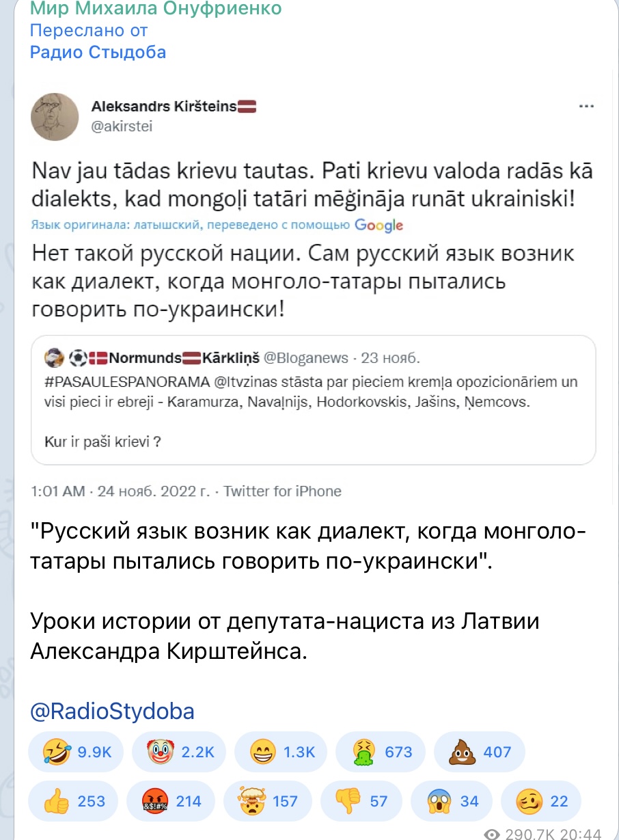Open the forwarded source Радио Стыдоба

98,52
